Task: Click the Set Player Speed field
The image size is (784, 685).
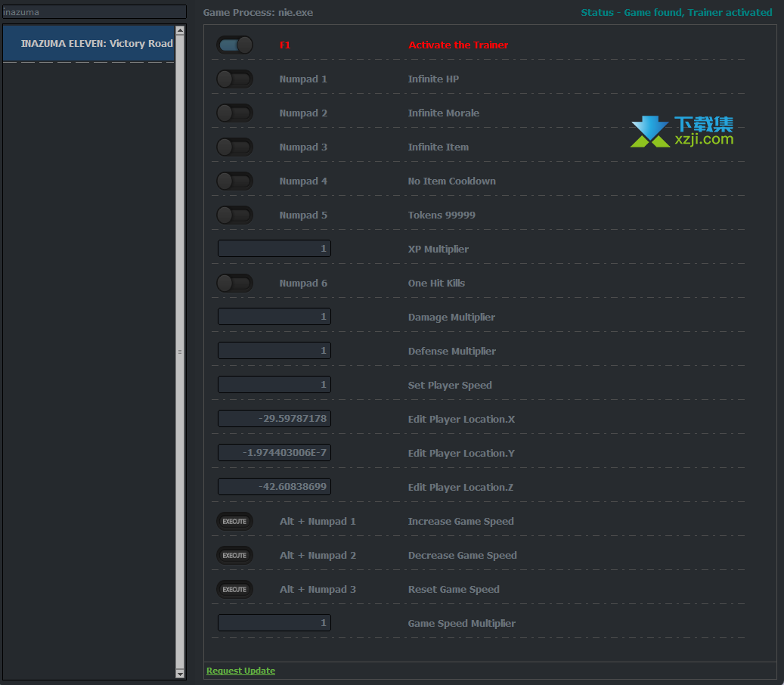Action: click(x=274, y=385)
